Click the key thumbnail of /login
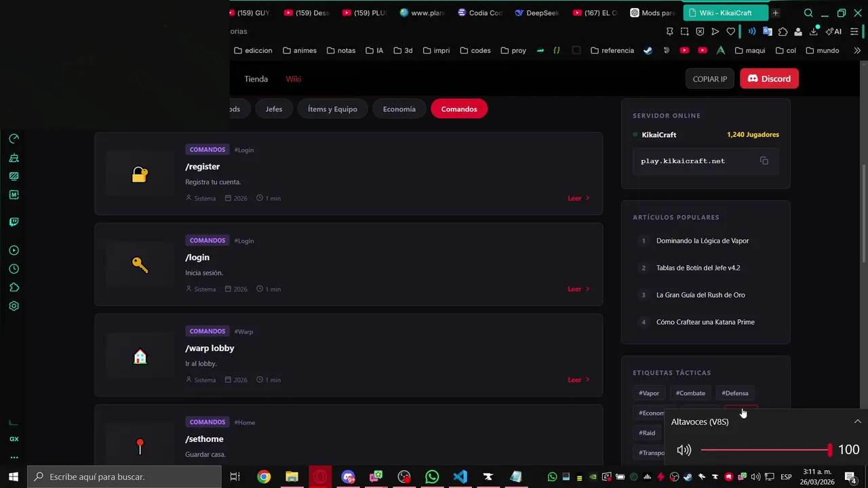This screenshot has width=868, height=488. [x=140, y=265]
